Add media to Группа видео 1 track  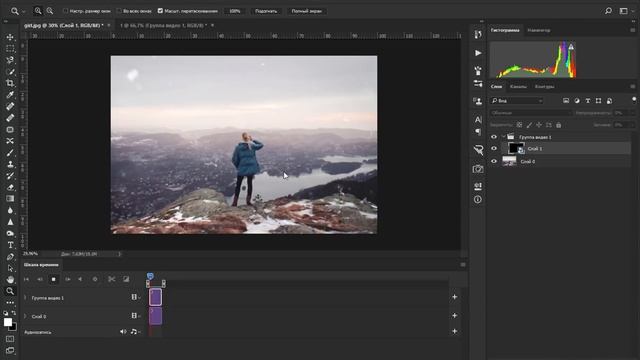(455, 297)
